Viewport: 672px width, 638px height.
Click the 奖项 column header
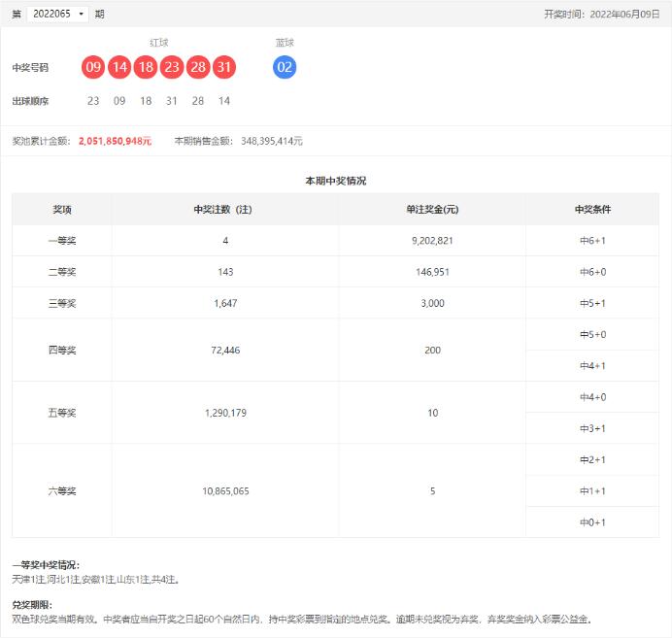click(62, 210)
